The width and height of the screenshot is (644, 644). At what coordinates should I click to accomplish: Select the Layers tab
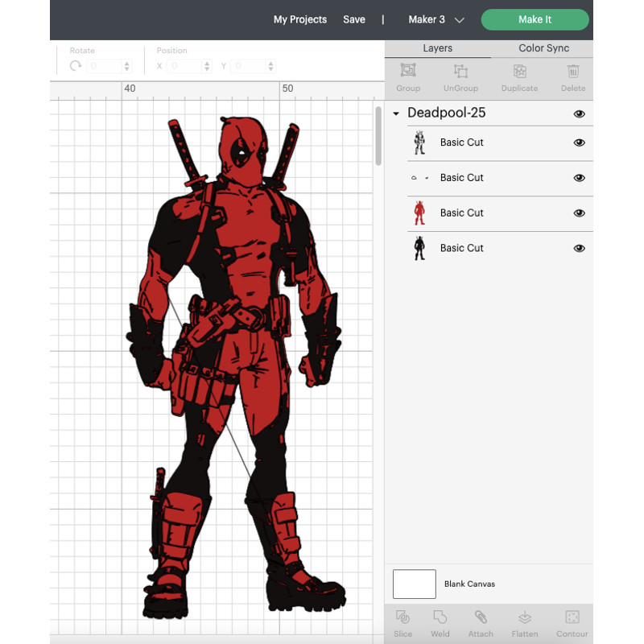pyautogui.click(x=437, y=48)
